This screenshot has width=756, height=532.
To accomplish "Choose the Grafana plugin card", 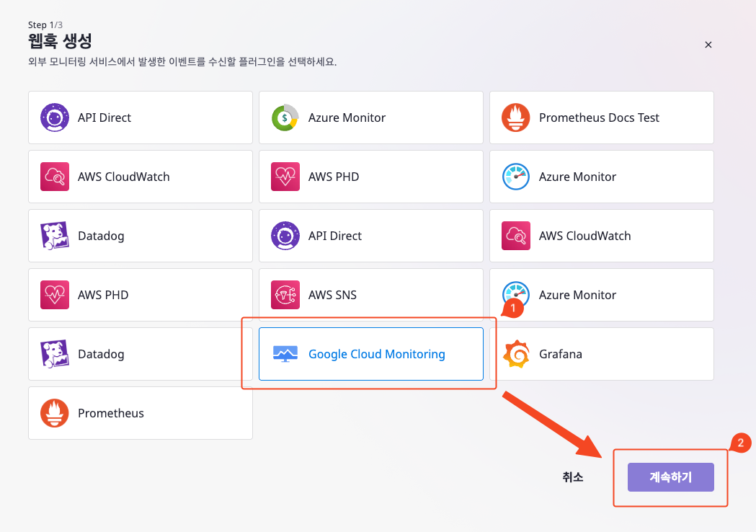I will (x=601, y=354).
